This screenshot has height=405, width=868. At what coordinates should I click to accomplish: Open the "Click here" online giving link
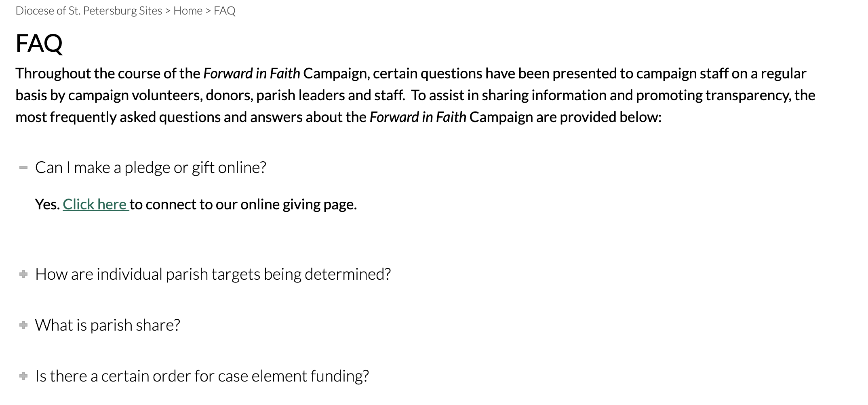pyautogui.click(x=95, y=205)
